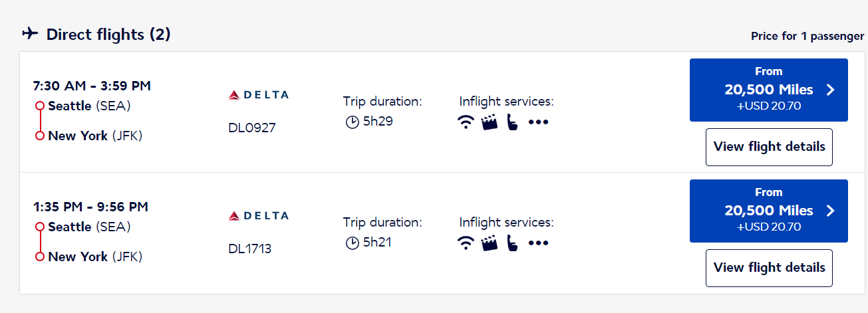This screenshot has height=313, width=868.
Task: Click the Delta logo for flight DL0927
Action: 258,95
